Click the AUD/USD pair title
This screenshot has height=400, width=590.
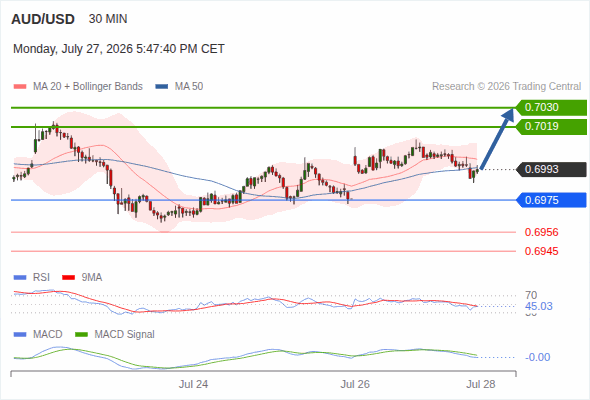(x=43, y=19)
